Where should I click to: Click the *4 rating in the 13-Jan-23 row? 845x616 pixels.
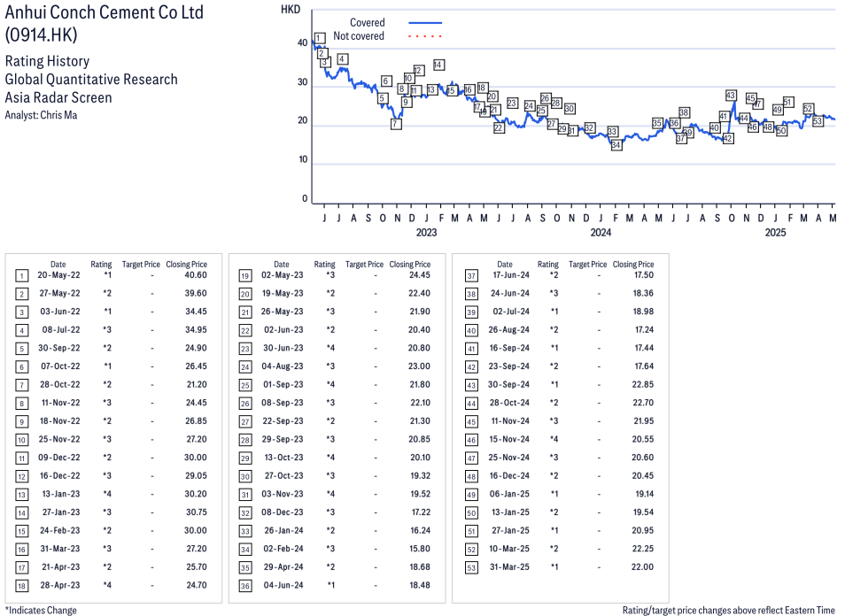[107, 495]
